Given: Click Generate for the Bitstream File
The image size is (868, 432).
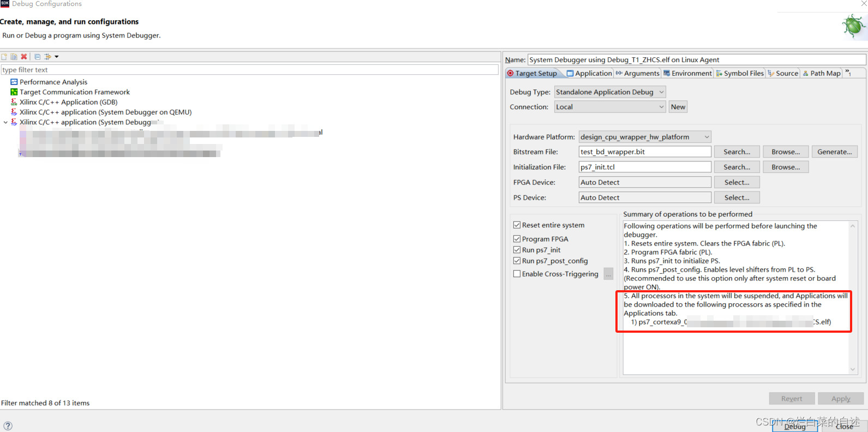Looking at the screenshot, I should [835, 152].
